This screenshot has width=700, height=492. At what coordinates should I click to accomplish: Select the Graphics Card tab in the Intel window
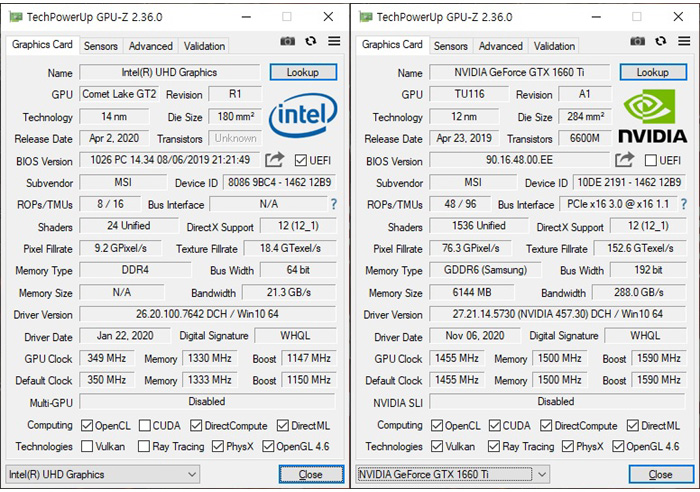[42, 45]
